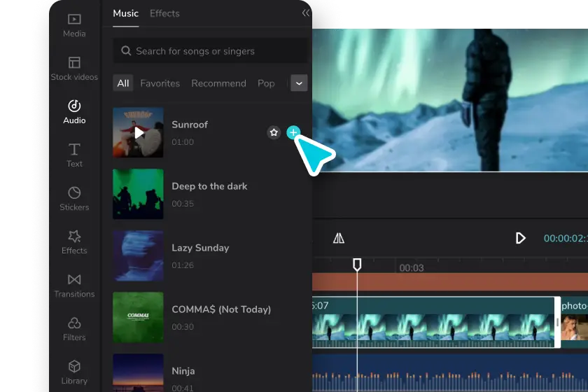Click the Sunroof song title

coord(190,125)
